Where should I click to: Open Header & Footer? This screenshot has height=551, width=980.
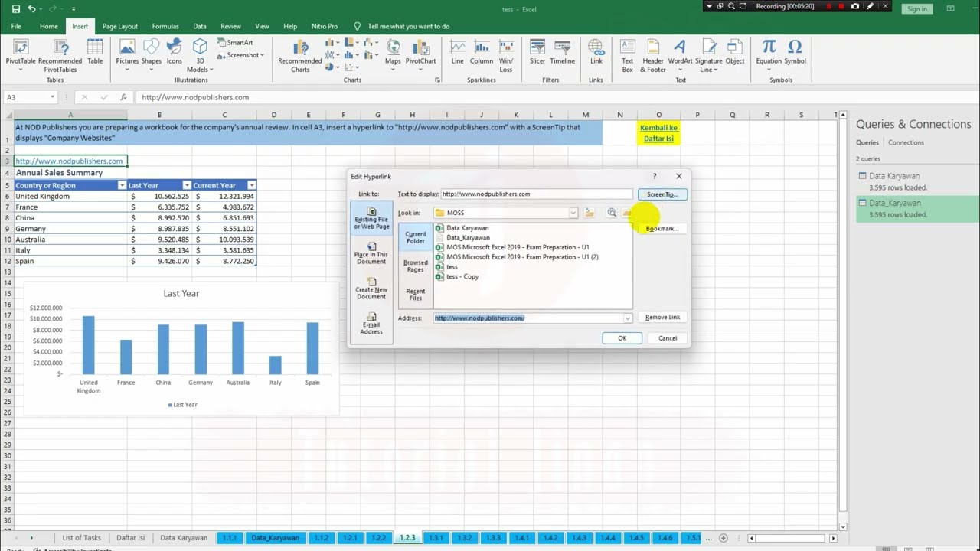[653, 55]
